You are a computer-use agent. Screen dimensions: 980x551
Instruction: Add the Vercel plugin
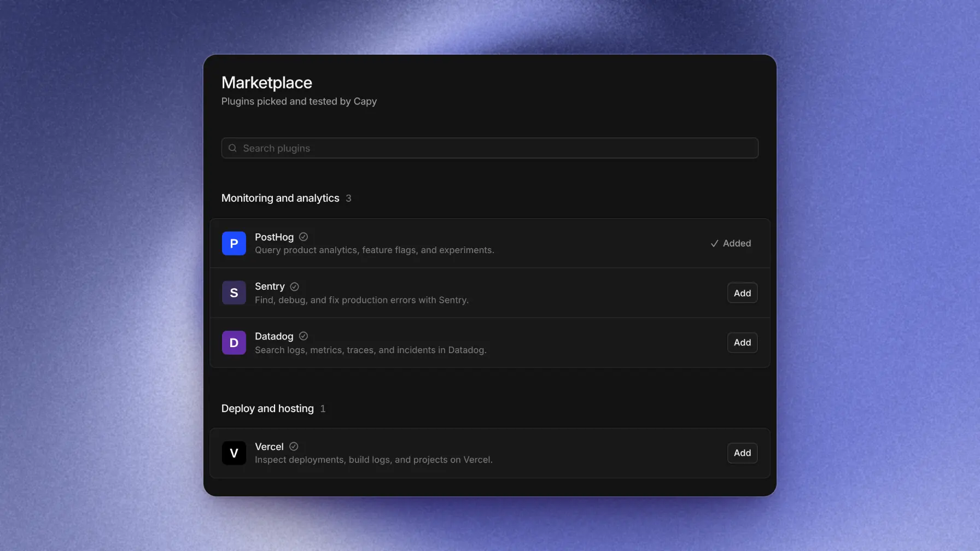(742, 453)
